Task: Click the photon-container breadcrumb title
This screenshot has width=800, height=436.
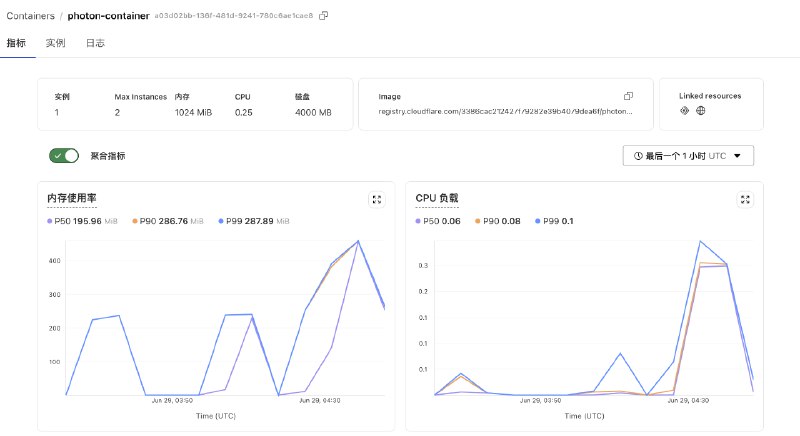Action: 108,16
